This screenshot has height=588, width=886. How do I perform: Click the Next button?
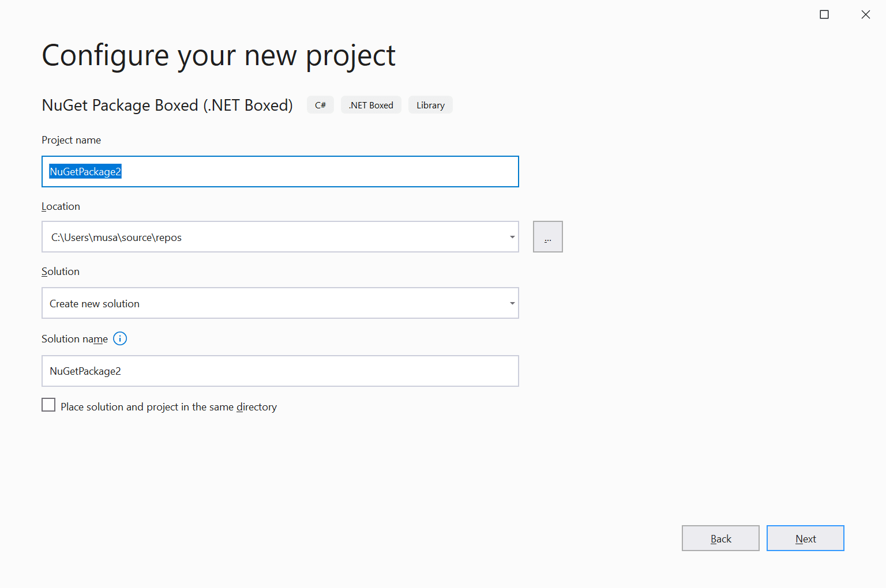(x=805, y=538)
